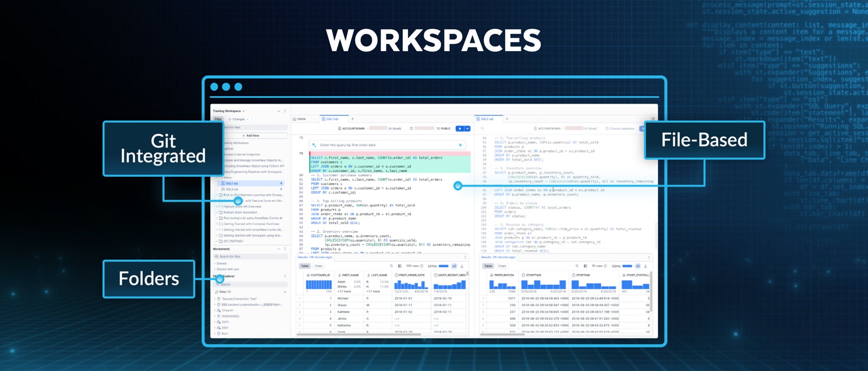Download left query results
Viewport: 868px width, 371px height.
click(x=462, y=266)
